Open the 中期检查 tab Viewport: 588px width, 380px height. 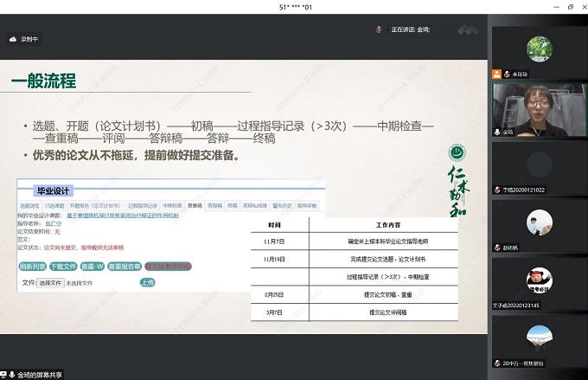(x=171, y=206)
